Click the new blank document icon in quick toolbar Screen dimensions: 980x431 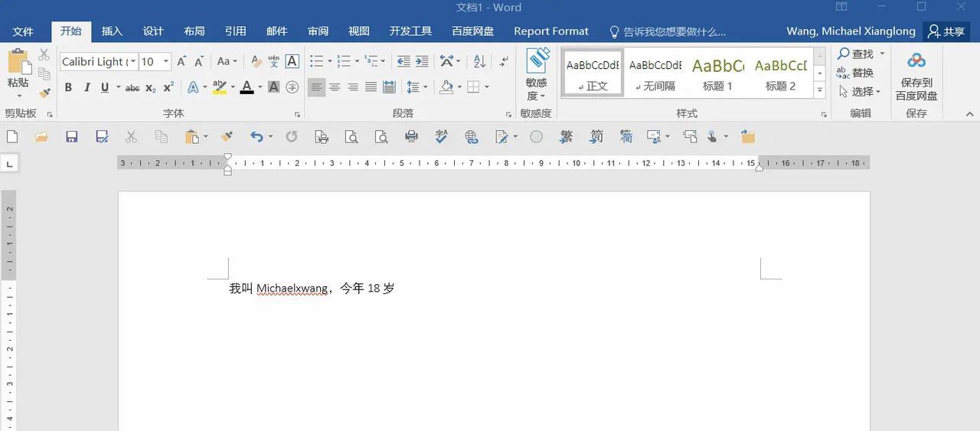point(12,136)
